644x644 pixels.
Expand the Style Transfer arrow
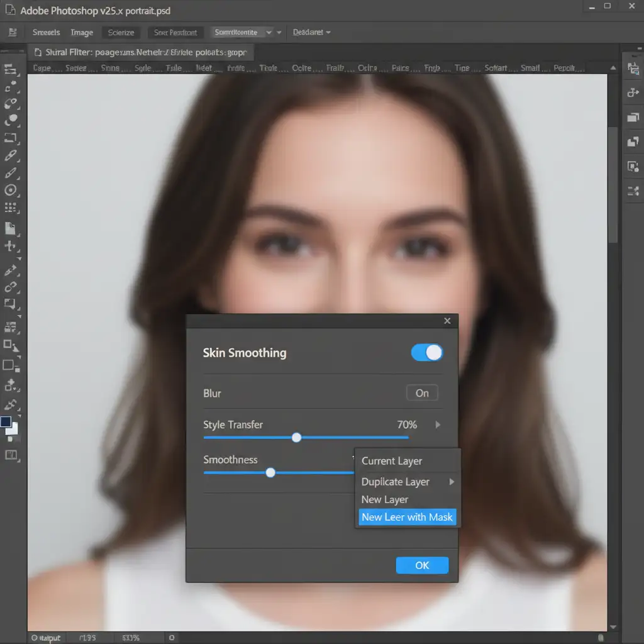click(x=438, y=425)
